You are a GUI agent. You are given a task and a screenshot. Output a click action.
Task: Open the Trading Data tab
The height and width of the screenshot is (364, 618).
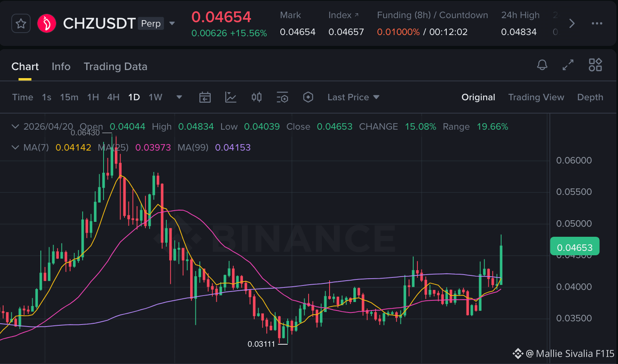tap(116, 66)
